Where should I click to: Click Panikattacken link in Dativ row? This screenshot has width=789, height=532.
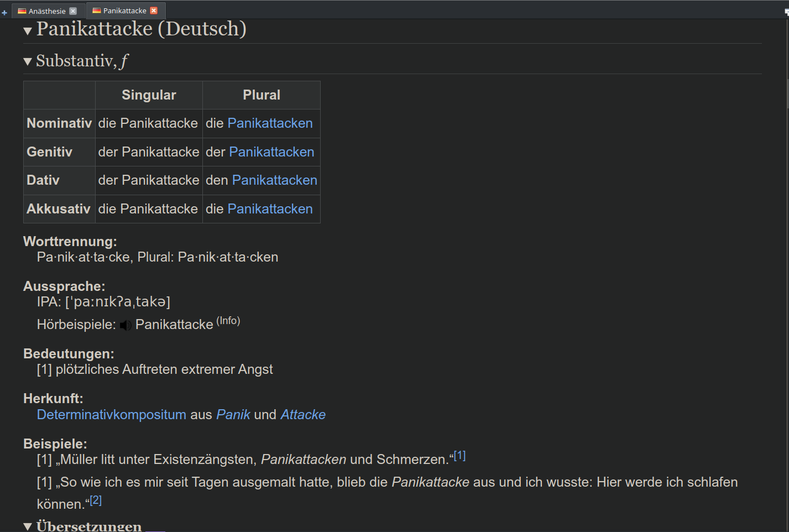click(x=274, y=180)
